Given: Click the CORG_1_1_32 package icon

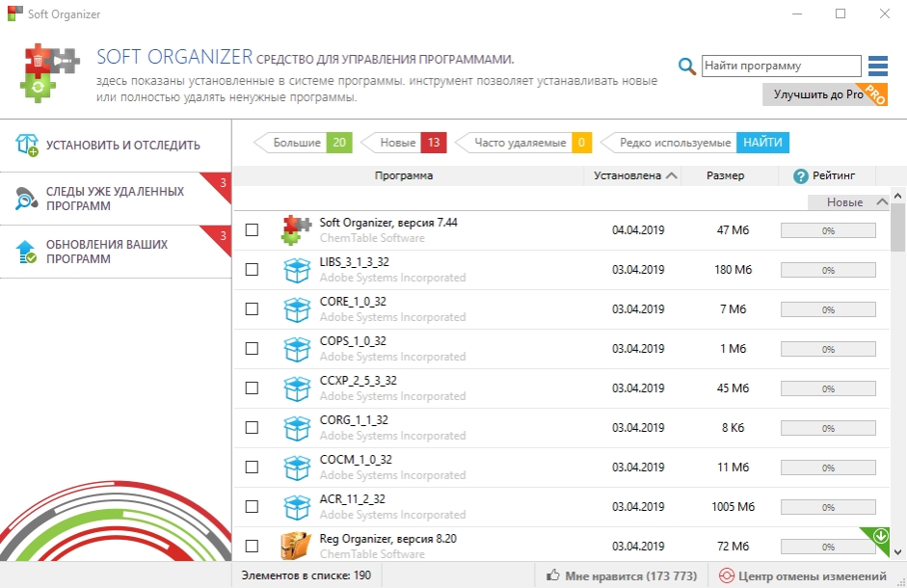Looking at the screenshot, I should pos(297,428).
